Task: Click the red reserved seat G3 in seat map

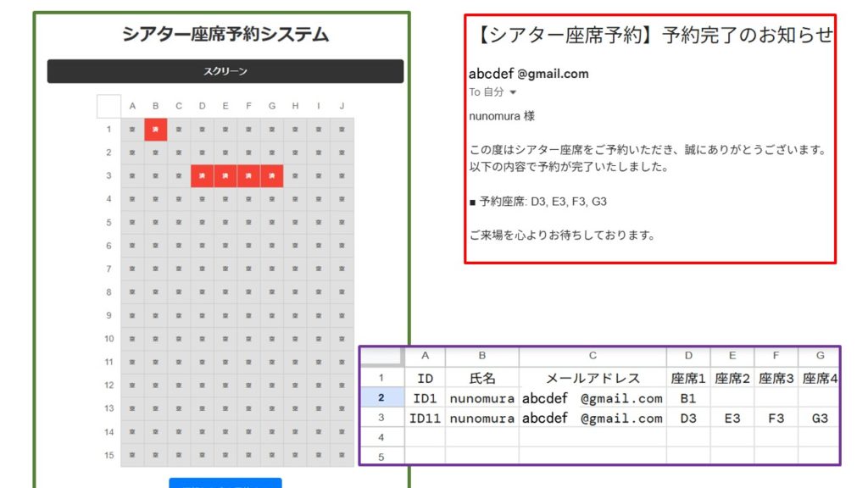Action: 272,176
